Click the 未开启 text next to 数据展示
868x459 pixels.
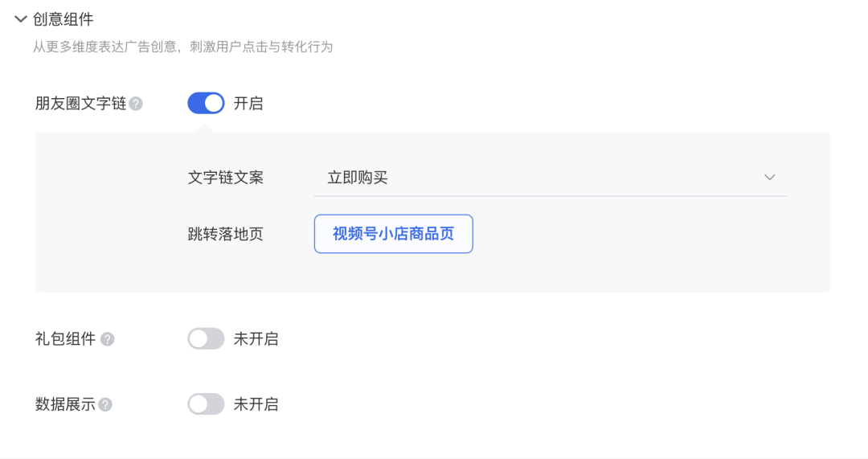tap(256, 404)
